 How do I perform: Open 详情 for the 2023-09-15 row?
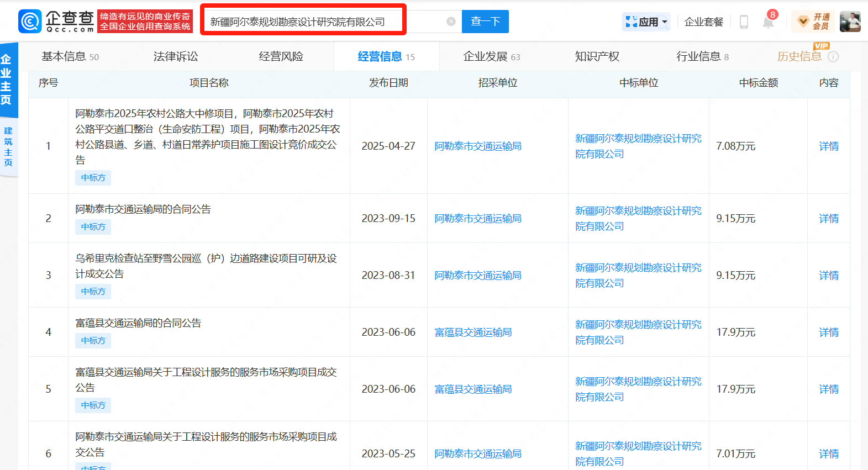828,218
